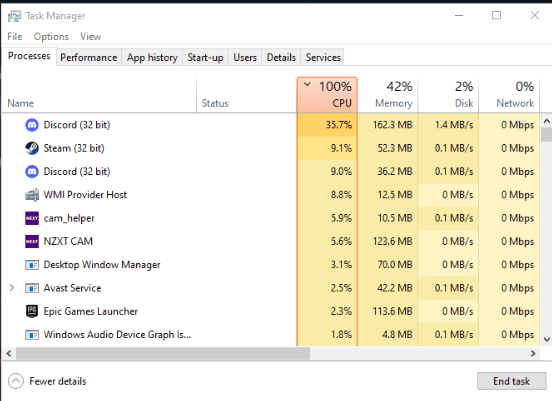Open the Start-up tab
The image size is (552, 401).
pos(205,57)
